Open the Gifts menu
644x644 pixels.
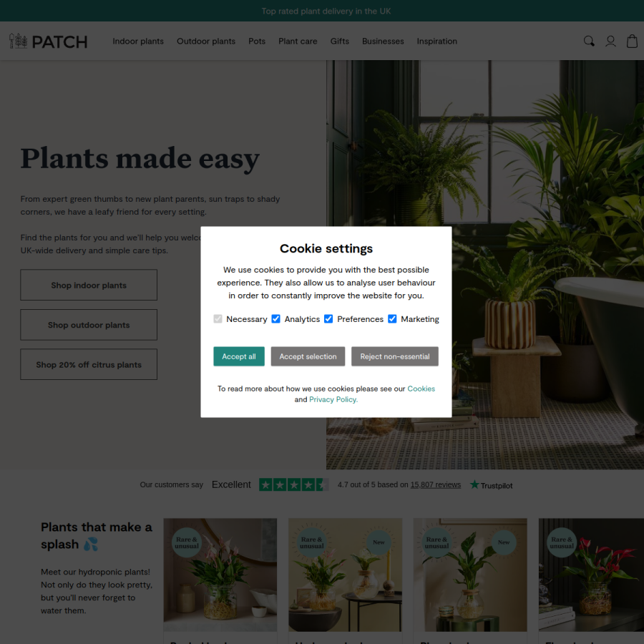(340, 41)
